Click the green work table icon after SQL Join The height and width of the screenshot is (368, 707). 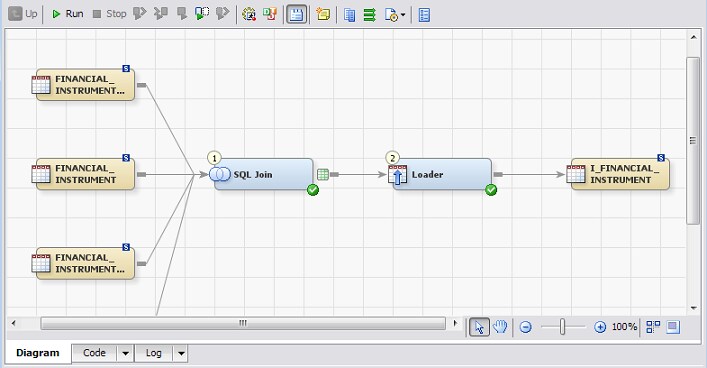point(323,174)
